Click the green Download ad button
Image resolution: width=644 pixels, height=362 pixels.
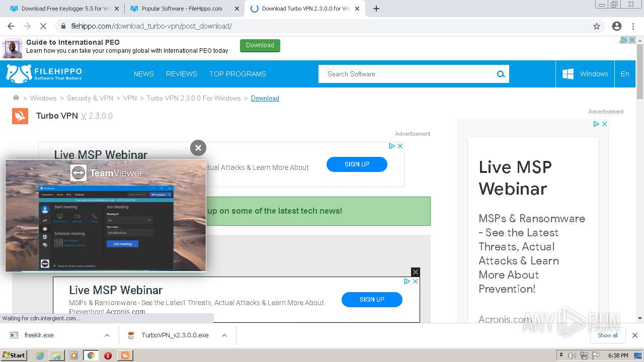pyautogui.click(x=260, y=45)
